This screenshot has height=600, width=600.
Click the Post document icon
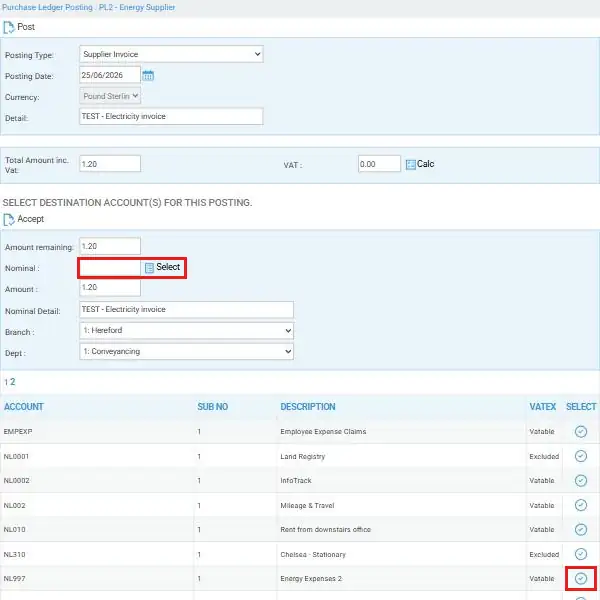click(8, 28)
